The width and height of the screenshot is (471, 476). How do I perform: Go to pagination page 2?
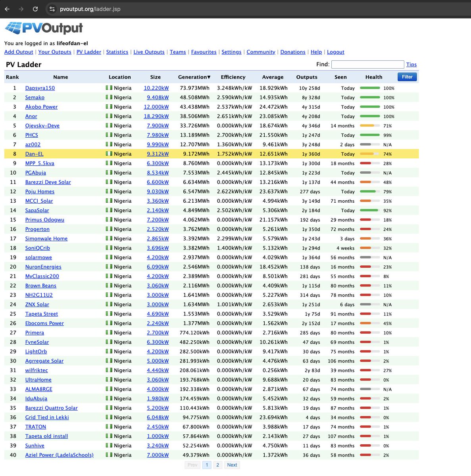(217, 465)
